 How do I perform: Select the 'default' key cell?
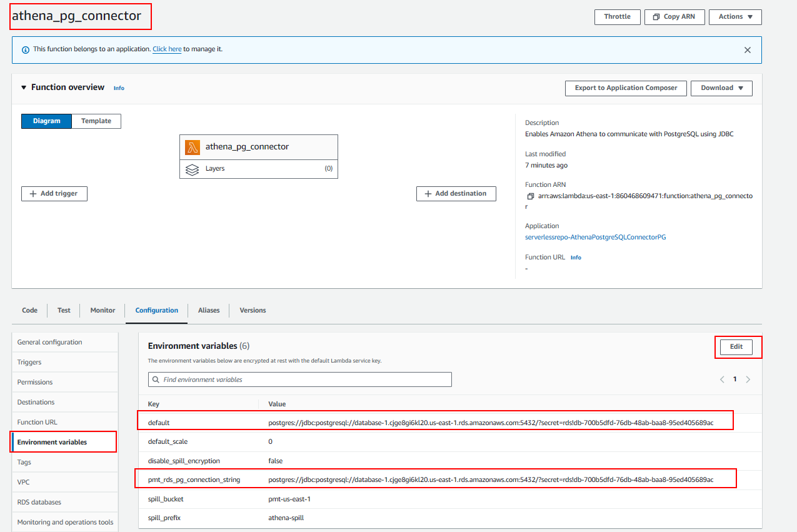click(159, 423)
